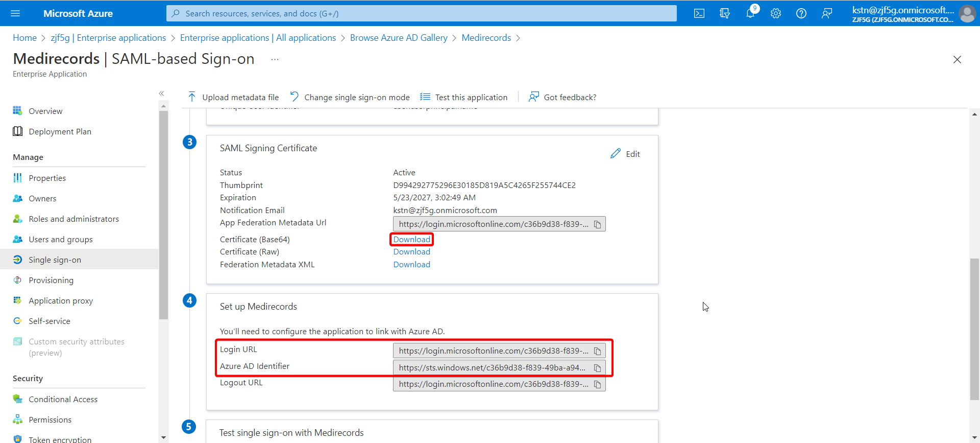Open directories and subscriptions filter icon
Image resolution: width=980 pixels, height=443 pixels.
click(725, 13)
